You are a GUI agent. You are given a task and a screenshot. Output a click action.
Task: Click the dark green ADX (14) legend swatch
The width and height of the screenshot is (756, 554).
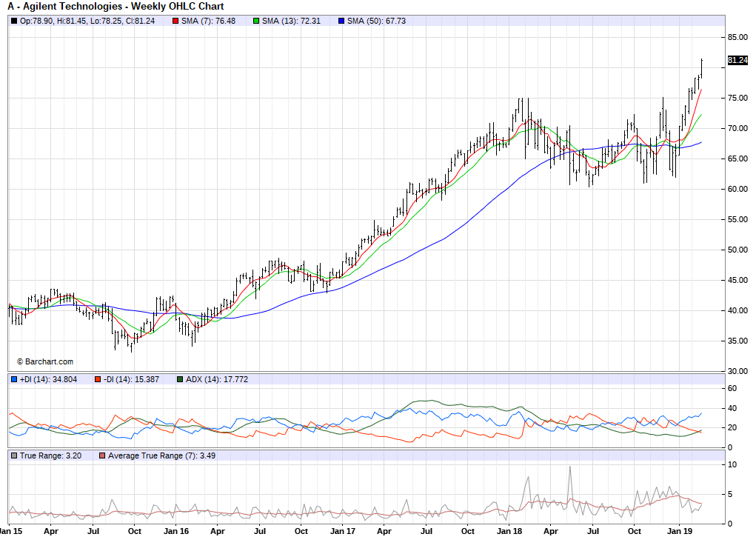[x=180, y=379]
